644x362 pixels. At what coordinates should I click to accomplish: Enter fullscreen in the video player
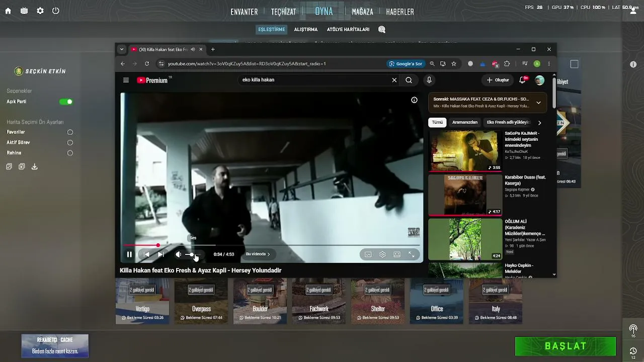[412, 254]
